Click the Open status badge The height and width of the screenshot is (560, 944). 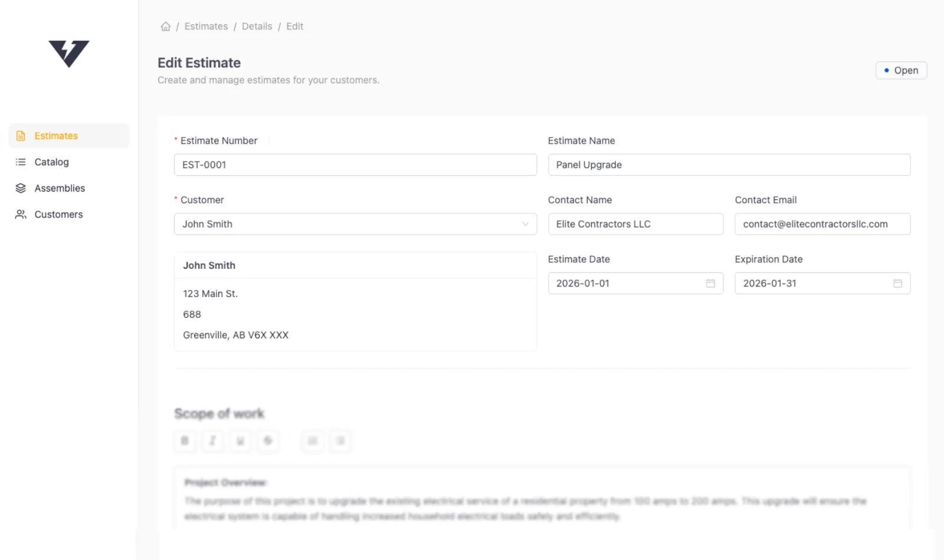(x=901, y=70)
